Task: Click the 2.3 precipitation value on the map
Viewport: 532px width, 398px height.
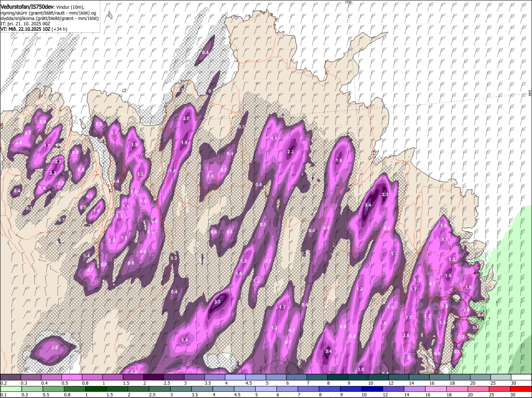Action: pyautogui.click(x=53, y=173)
